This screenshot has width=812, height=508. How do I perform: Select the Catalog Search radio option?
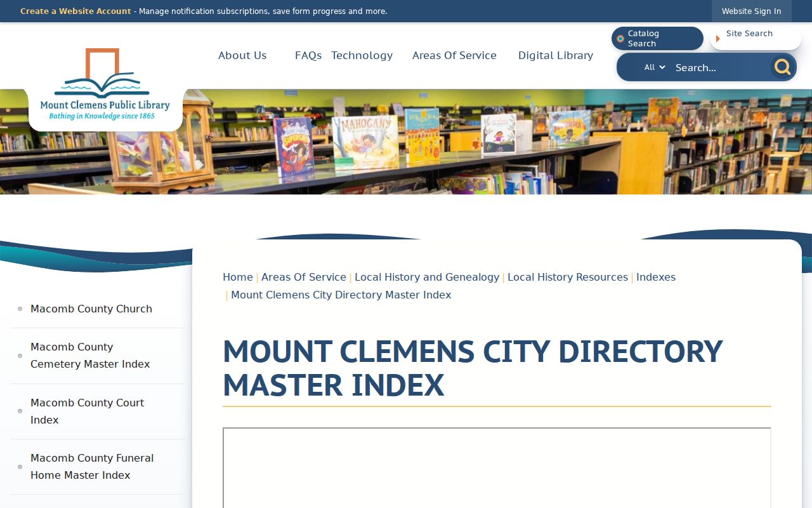657,38
